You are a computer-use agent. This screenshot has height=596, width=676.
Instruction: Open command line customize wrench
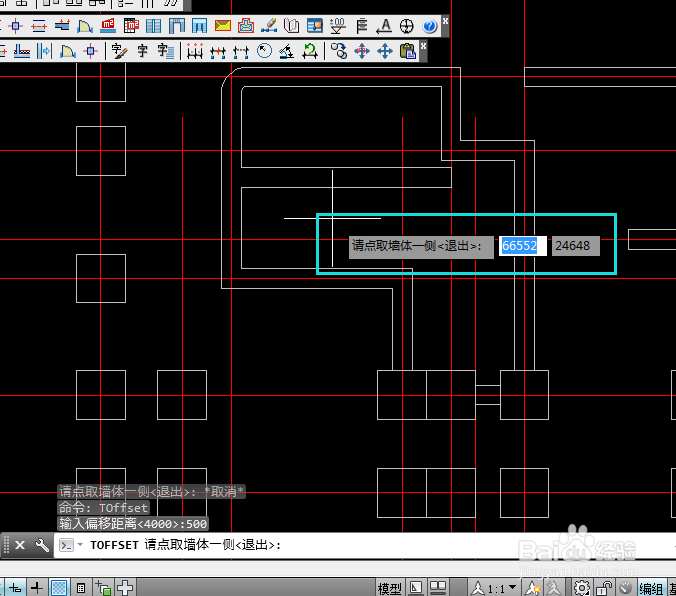point(42,545)
